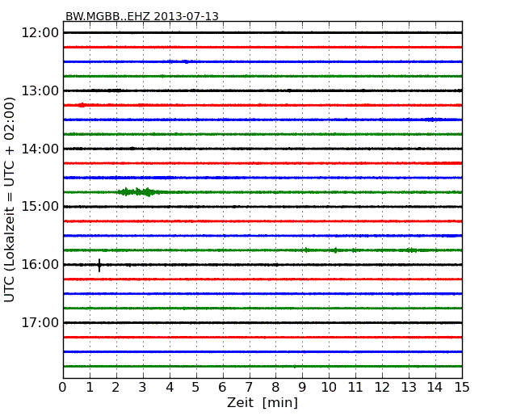Image resolution: width=525 pixels, height=420 pixels.
Task: Select the 12:00 label on the time axis
Action: point(40,33)
